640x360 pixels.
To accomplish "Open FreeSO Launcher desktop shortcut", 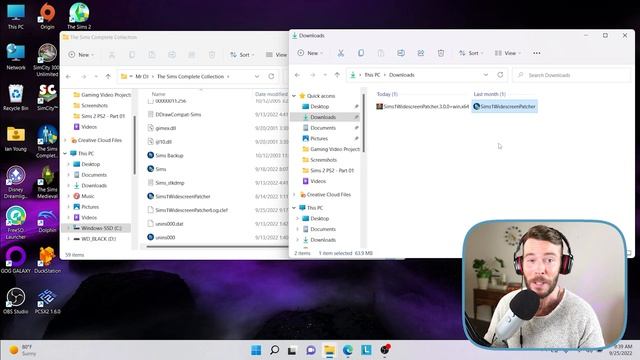I will tap(16, 223).
